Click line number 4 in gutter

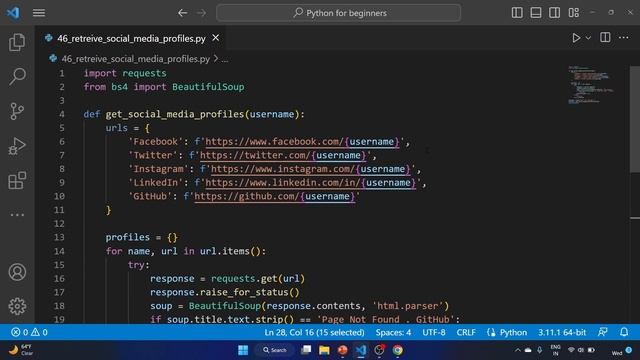(x=62, y=114)
